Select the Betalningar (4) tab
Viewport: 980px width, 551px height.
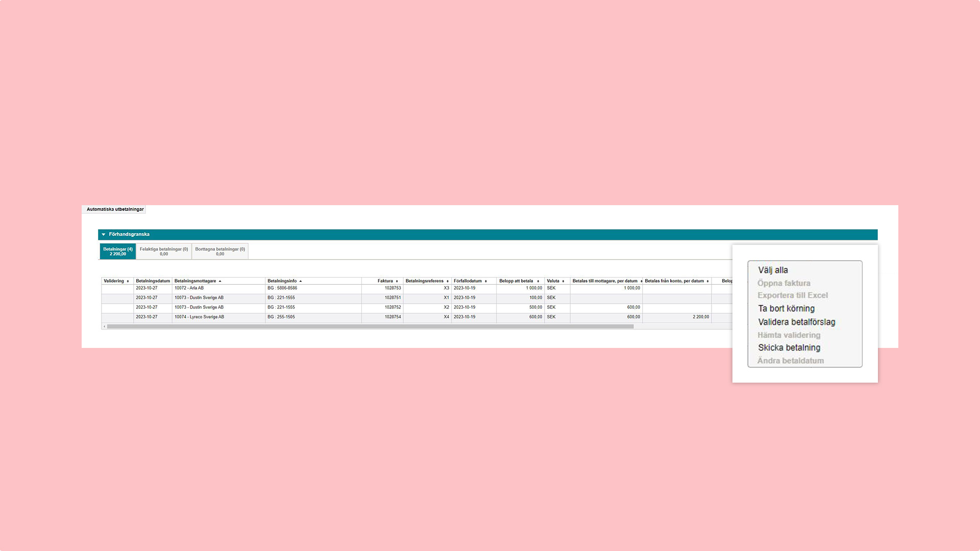118,252
